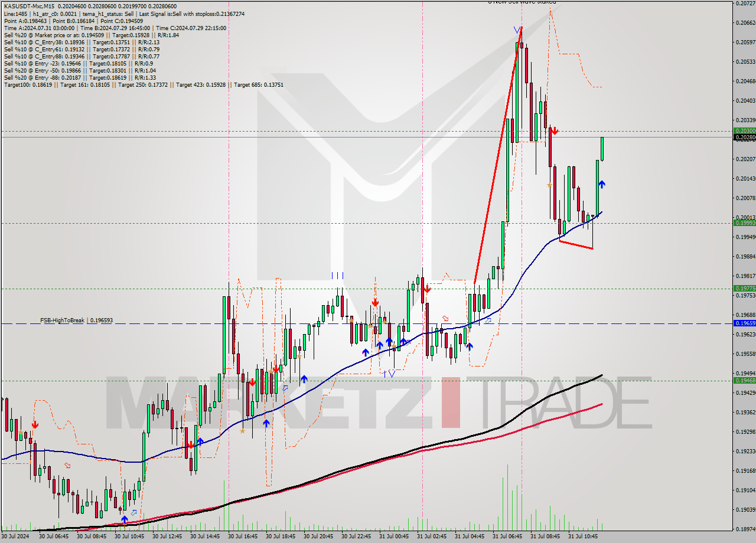
Task: Select the 'Target100: 0.18619' targets line
Action: click(x=144, y=84)
